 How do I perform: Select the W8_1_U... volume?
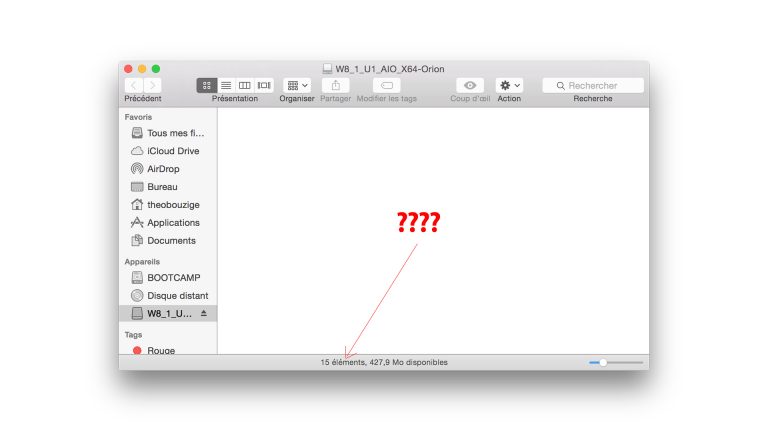168,313
